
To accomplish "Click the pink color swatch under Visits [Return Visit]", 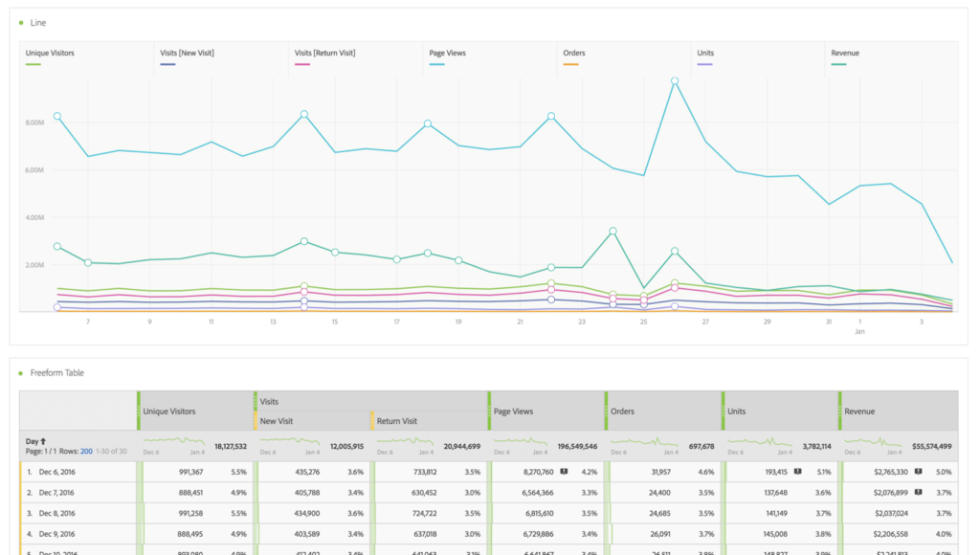I will click(x=304, y=63).
